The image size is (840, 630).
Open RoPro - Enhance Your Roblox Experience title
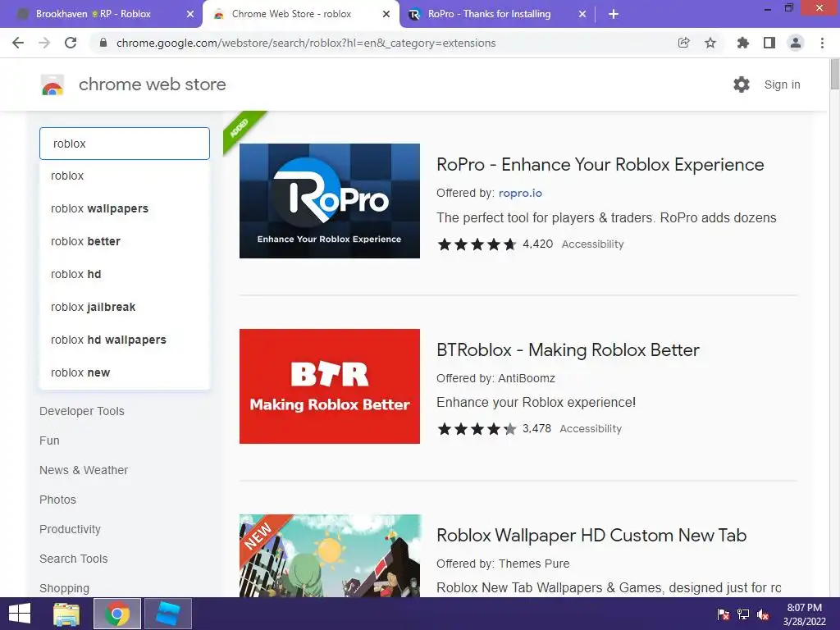600,164
